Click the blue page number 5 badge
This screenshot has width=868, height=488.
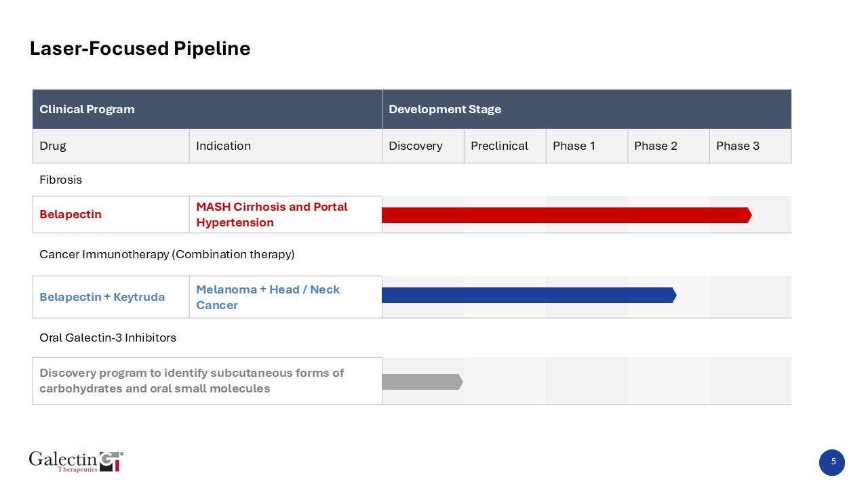832,462
